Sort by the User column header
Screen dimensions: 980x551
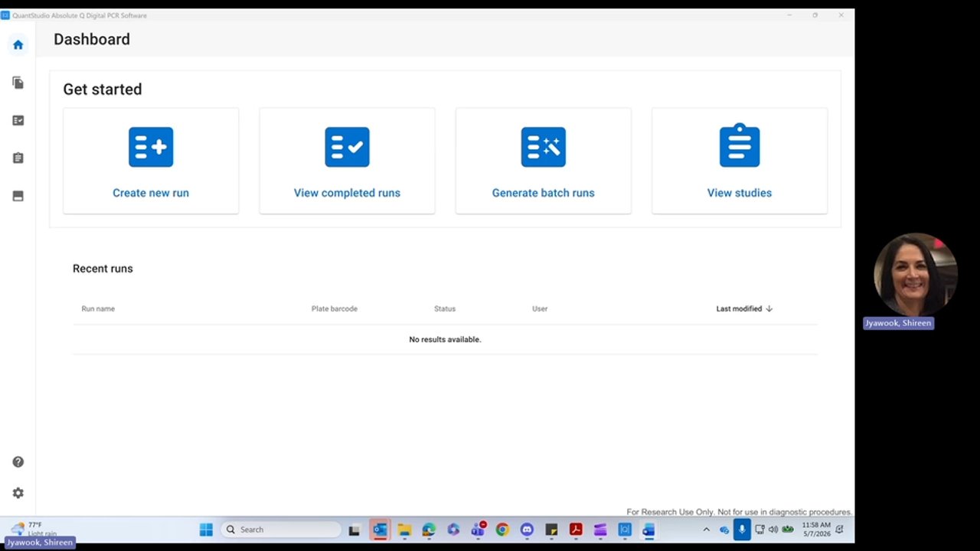tap(540, 308)
